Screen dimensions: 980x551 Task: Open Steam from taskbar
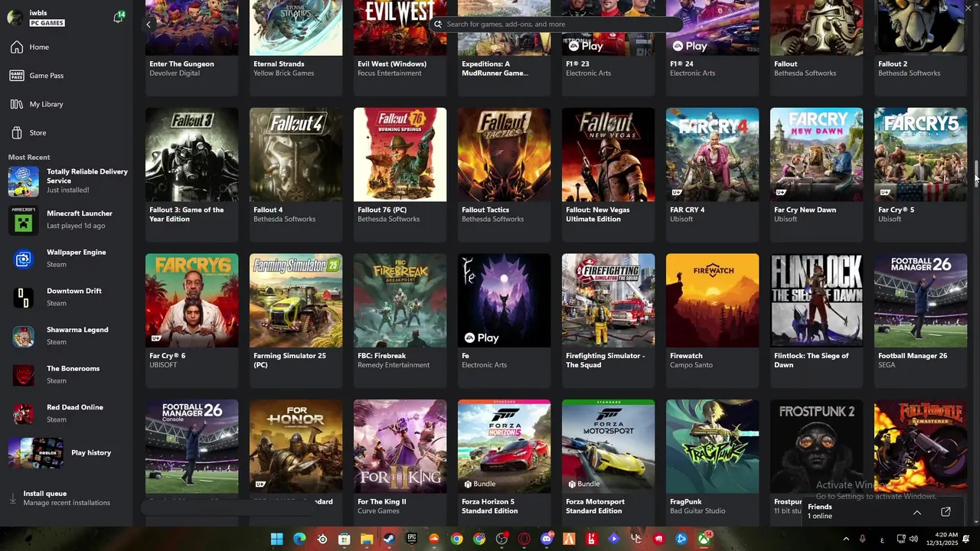389,539
